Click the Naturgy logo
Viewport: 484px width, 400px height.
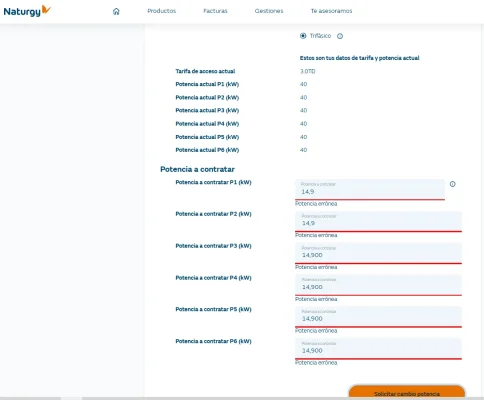(27, 11)
